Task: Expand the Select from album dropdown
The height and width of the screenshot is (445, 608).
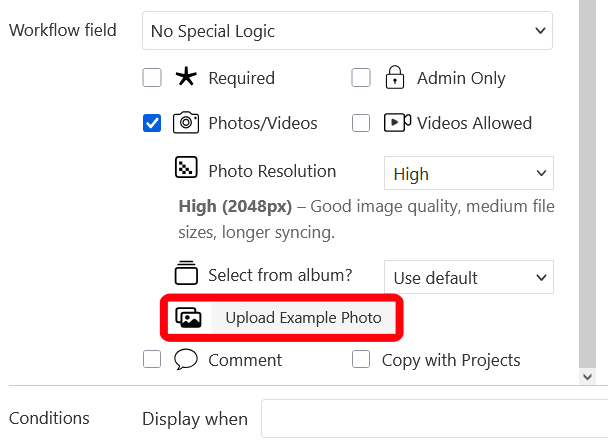Action: 468,277
